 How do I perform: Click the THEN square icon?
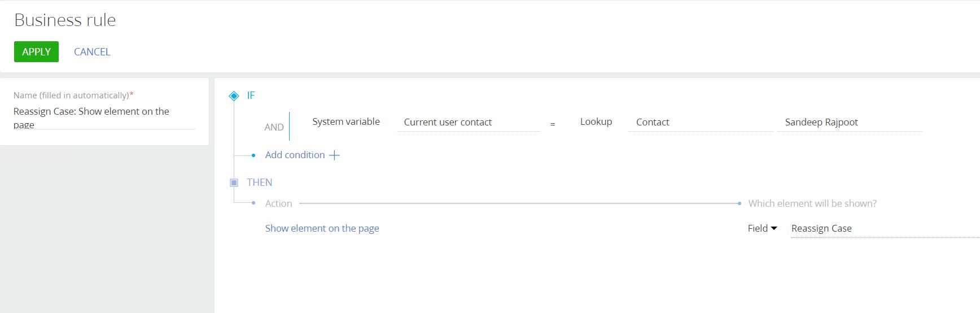click(x=234, y=182)
